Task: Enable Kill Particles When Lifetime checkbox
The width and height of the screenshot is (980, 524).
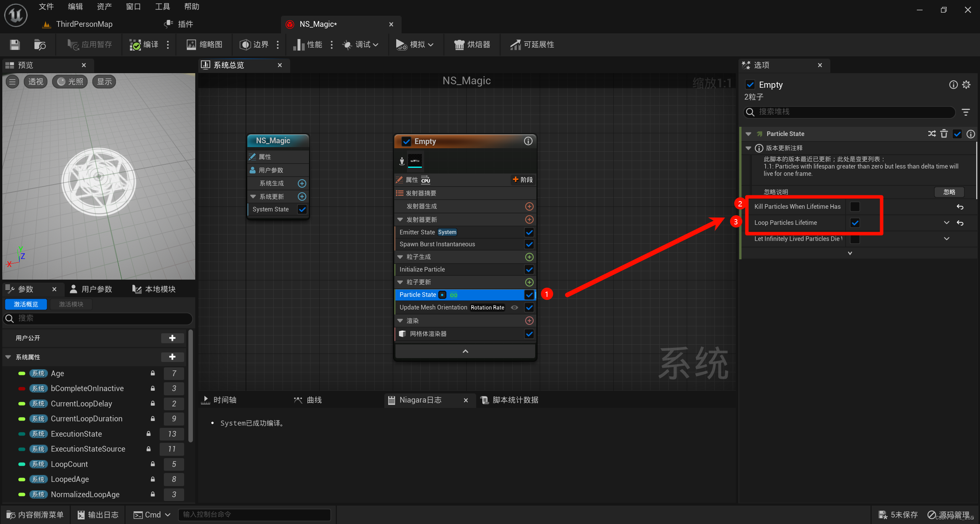Action: point(855,207)
